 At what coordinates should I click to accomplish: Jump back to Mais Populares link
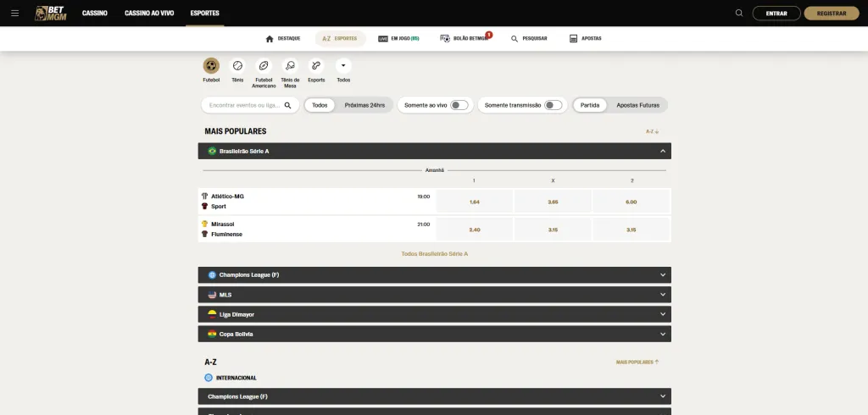[637, 362]
